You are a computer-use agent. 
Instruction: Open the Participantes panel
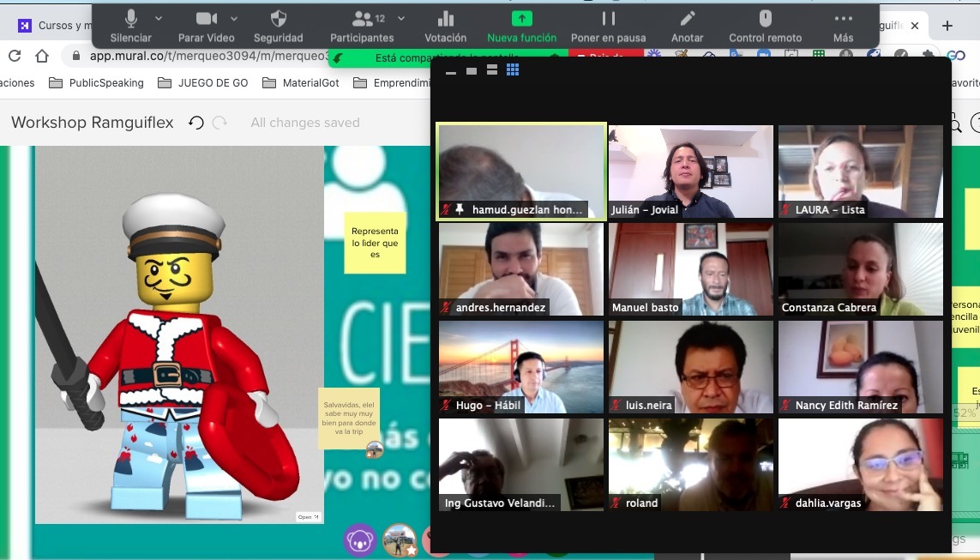pyautogui.click(x=362, y=27)
